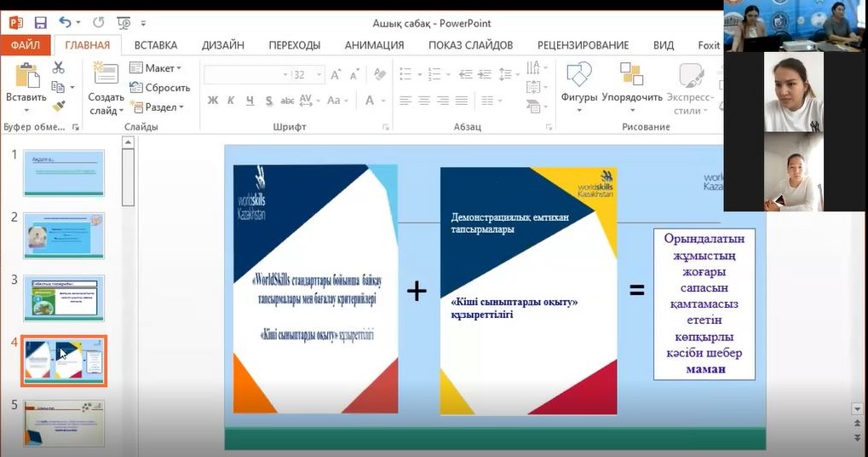This screenshot has width=868, height=457.
Task: Toggle bold Ж formatting
Action: point(213,101)
